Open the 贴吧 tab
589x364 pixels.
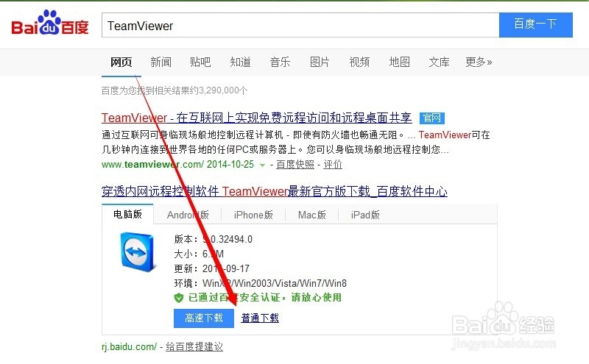[x=200, y=62]
